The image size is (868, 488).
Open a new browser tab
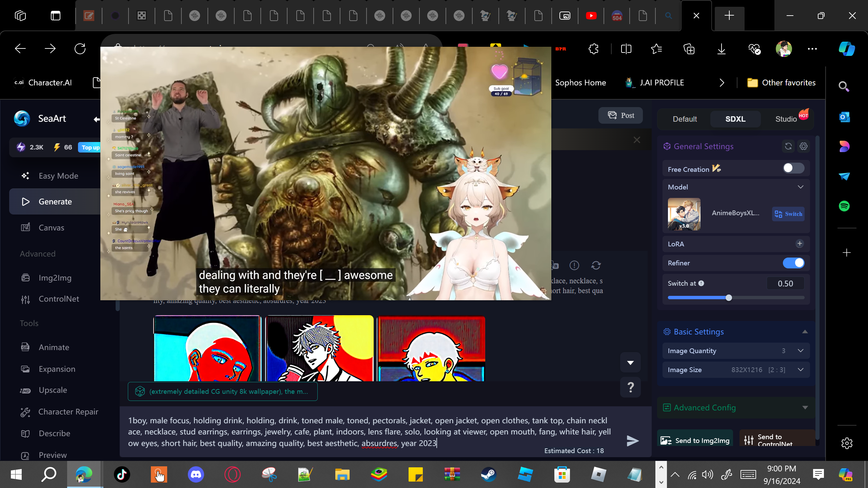coord(729,16)
